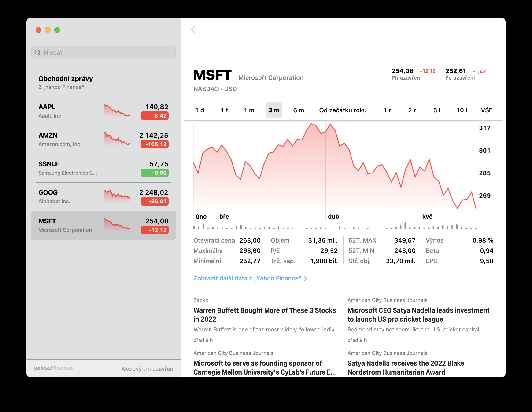Toggle MSFT change badge -12,12

(155, 230)
